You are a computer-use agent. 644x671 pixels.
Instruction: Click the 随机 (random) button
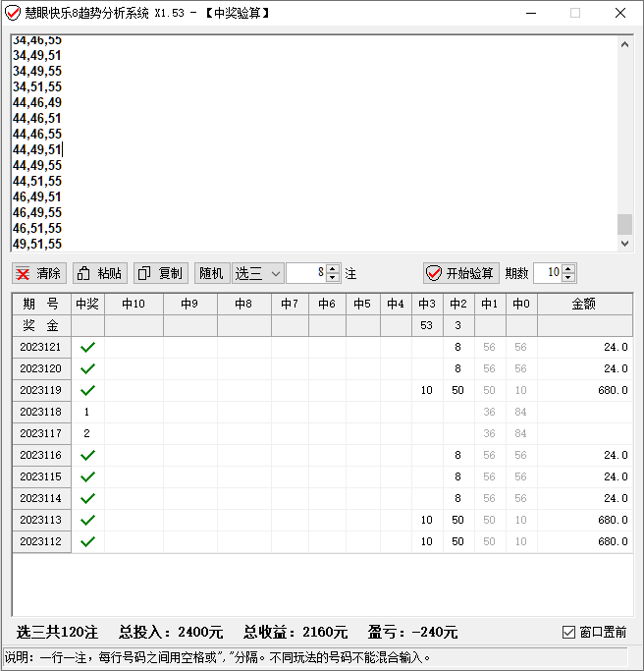211,273
